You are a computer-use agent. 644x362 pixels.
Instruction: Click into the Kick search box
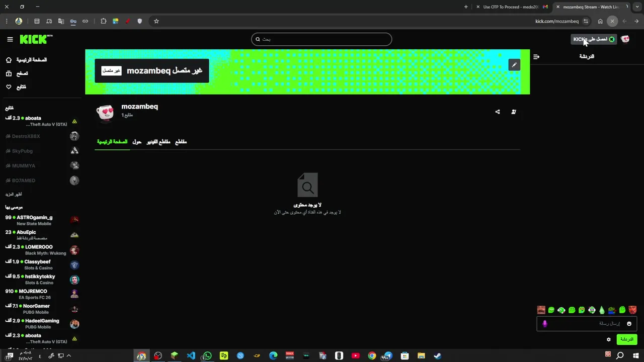321,39
